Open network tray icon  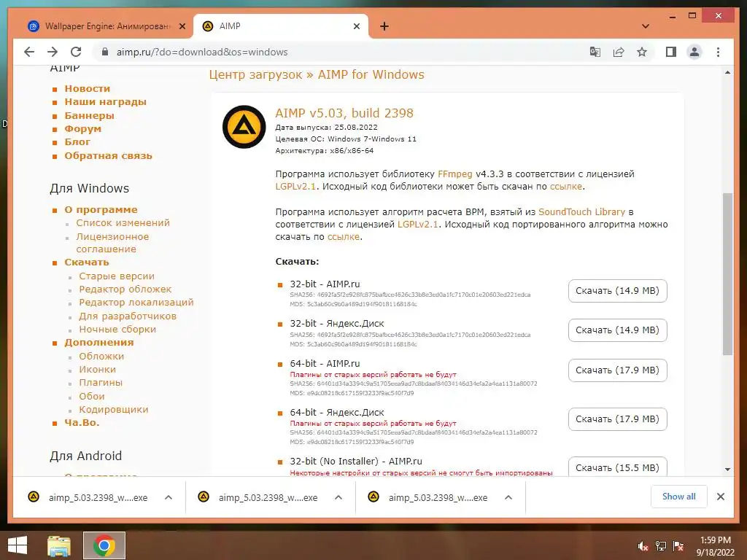(660, 546)
